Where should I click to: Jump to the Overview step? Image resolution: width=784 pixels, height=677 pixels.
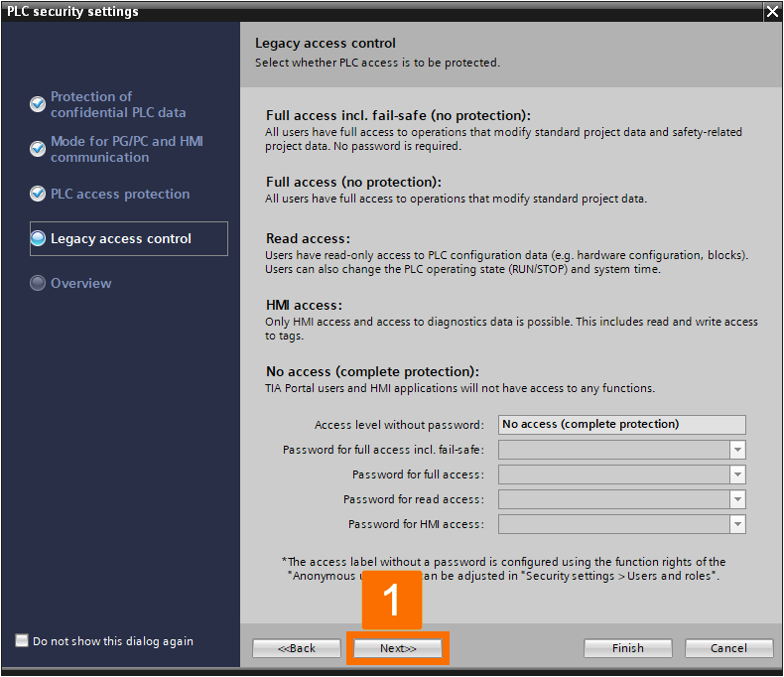pyautogui.click(x=81, y=283)
